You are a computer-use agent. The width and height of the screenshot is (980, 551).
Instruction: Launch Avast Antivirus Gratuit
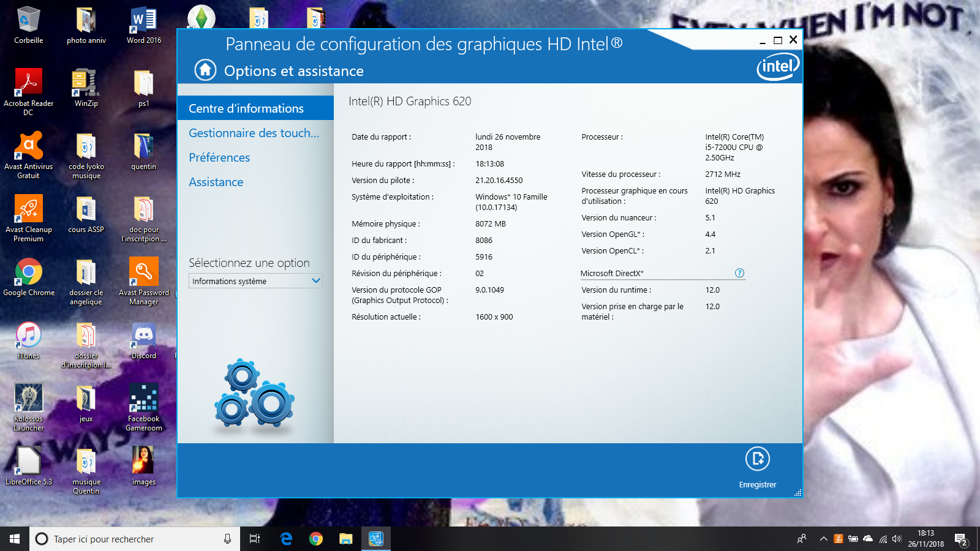28,155
